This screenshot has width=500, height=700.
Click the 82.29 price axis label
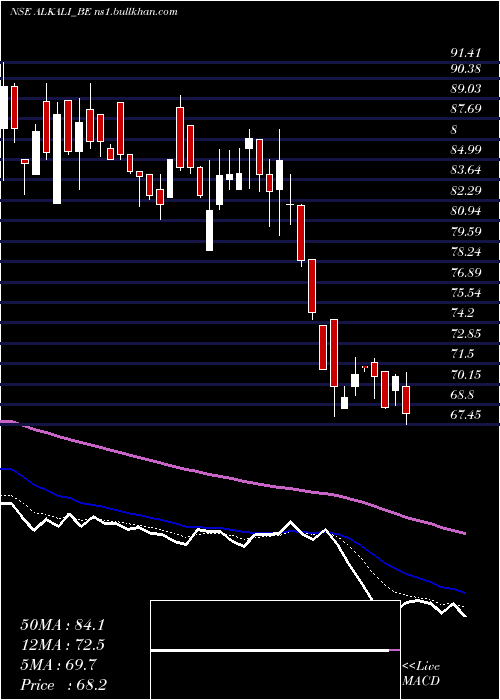tap(466, 191)
